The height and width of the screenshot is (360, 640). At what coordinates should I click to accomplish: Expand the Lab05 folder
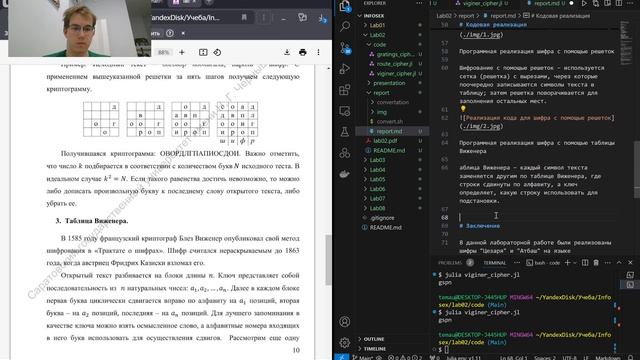[x=377, y=179]
